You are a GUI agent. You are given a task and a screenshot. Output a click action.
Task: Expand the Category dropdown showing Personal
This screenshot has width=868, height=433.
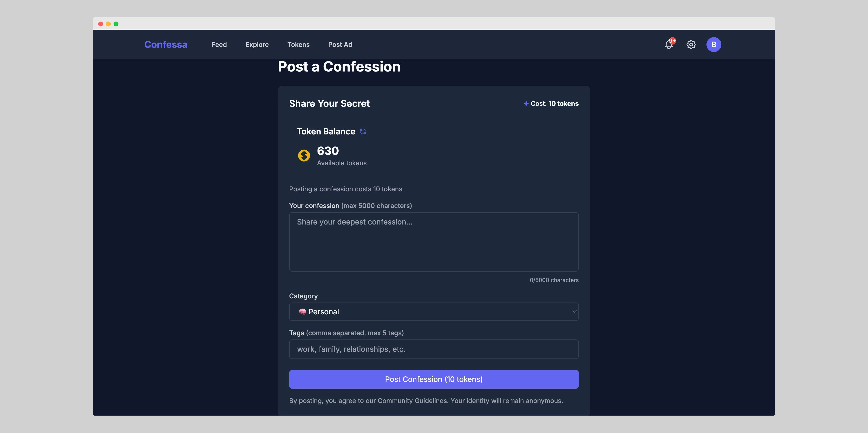coord(433,312)
